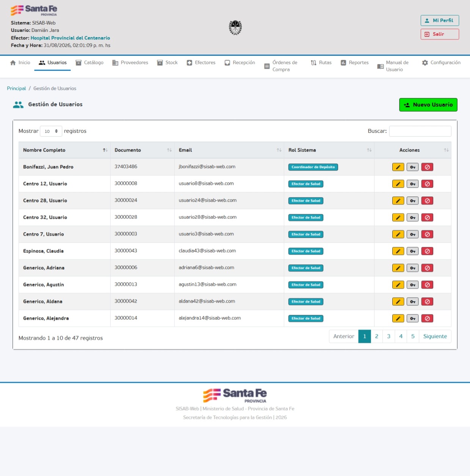Click key icon in Centro 7, Usuario row
The height and width of the screenshot is (476, 470).
412,234
